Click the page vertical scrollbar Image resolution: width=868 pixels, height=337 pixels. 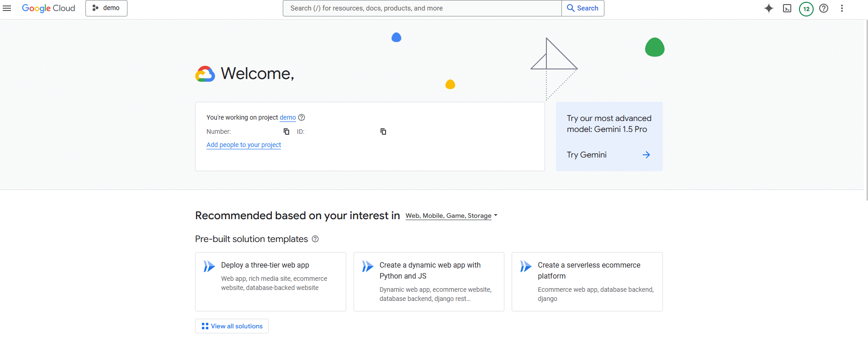866,110
